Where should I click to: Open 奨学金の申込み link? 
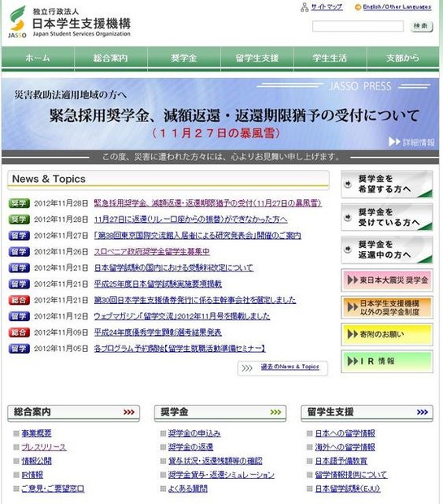(194, 433)
